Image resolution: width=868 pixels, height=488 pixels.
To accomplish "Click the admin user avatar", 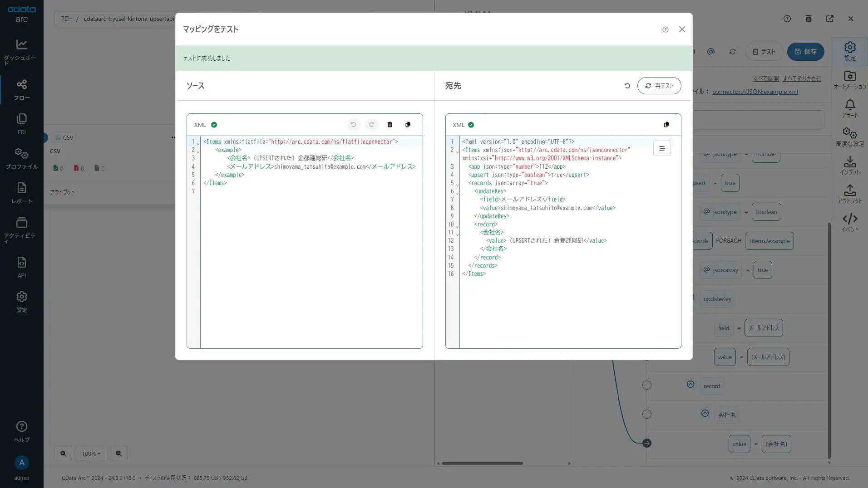I will click(21, 463).
